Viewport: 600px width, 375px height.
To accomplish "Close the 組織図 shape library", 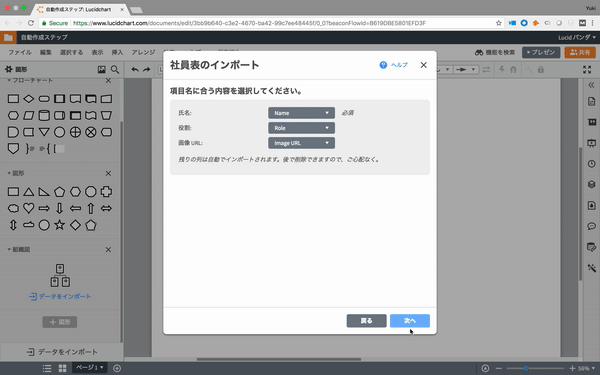I will [x=108, y=249].
